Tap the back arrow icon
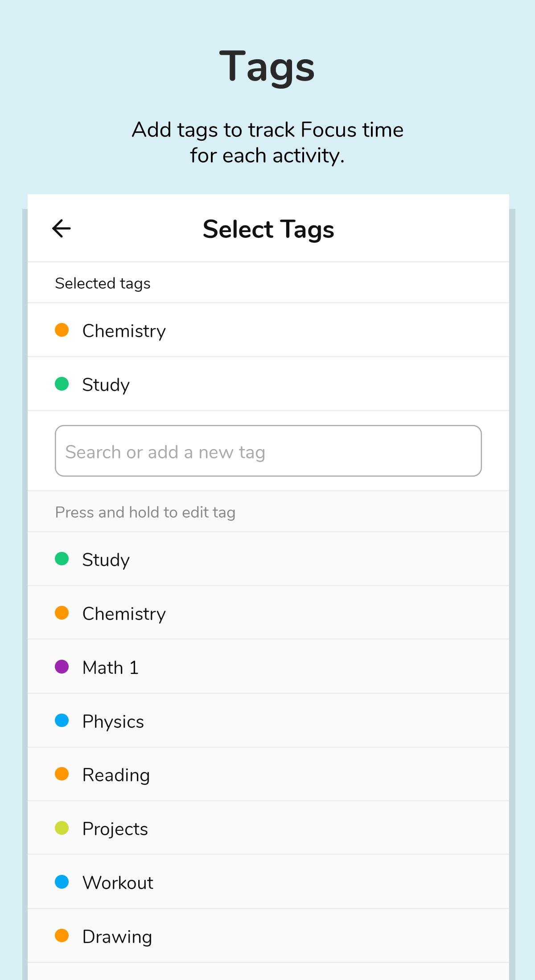Screen dimensions: 535x980 coord(62,229)
